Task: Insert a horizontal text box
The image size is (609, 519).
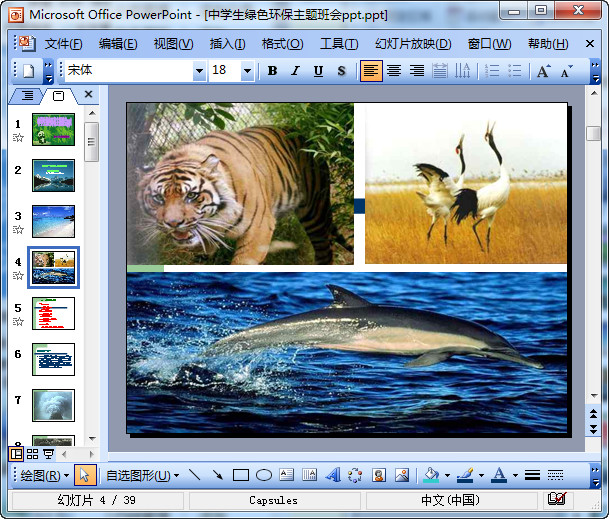Action: pyautogui.click(x=287, y=475)
